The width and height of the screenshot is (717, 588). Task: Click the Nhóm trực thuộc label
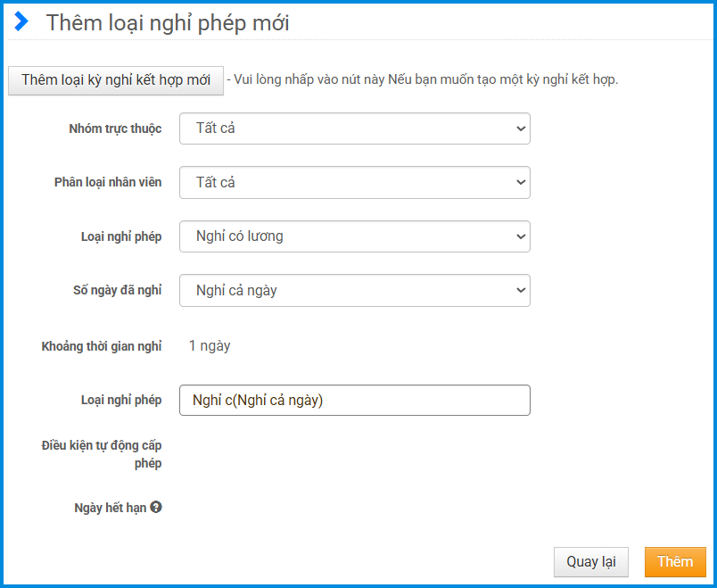(x=115, y=128)
